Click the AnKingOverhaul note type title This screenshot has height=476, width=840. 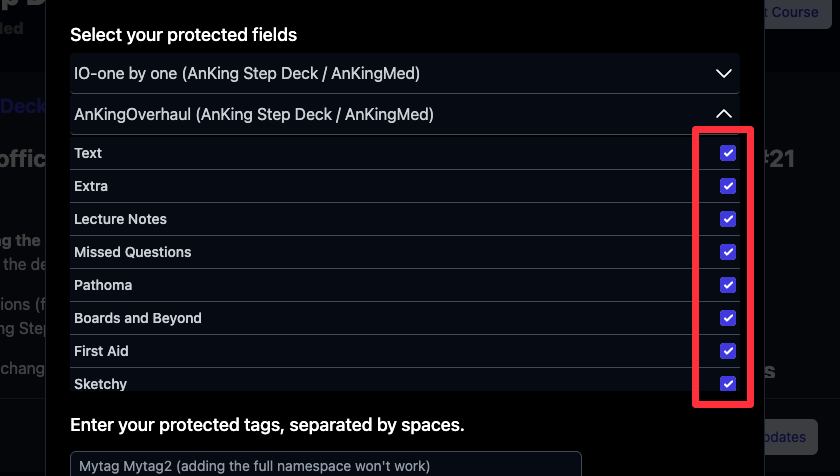254,115
